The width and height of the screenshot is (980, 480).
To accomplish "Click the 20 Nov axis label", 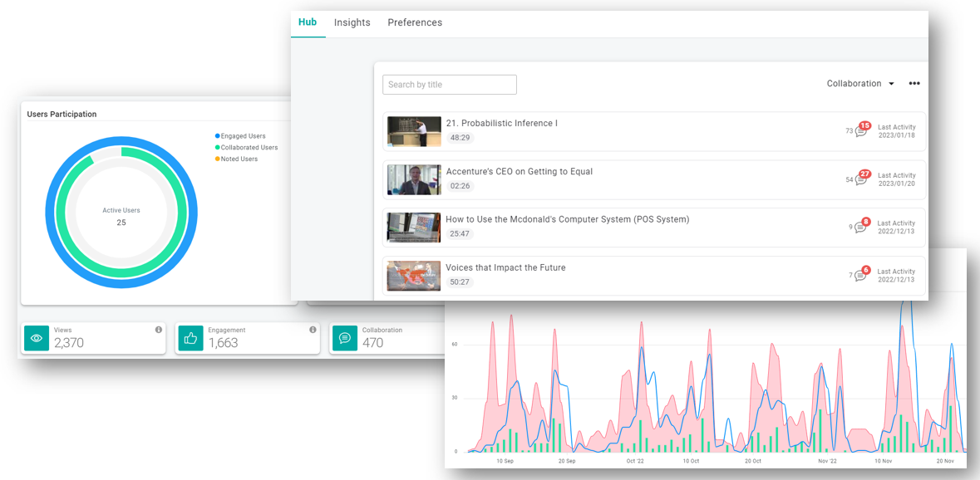I will (945, 461).
